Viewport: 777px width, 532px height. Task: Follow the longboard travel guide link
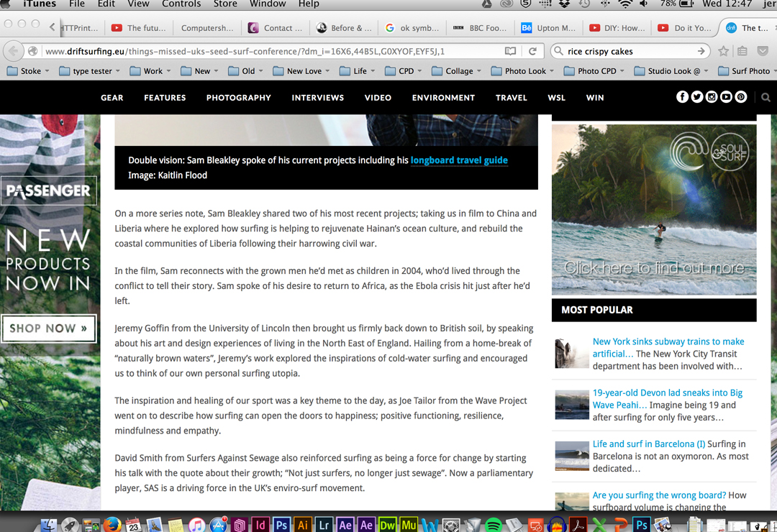pyautogui.click(x=459, y=160)
